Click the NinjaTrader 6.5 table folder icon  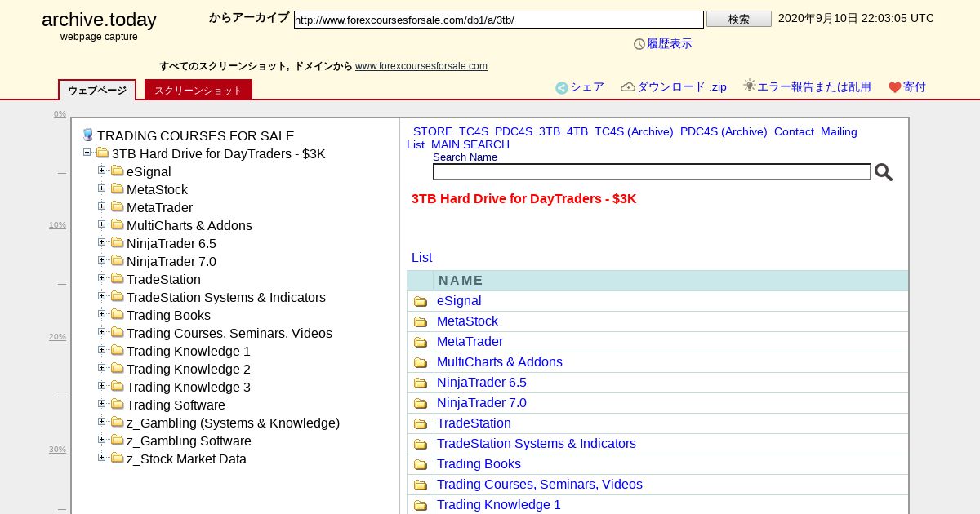421,383
